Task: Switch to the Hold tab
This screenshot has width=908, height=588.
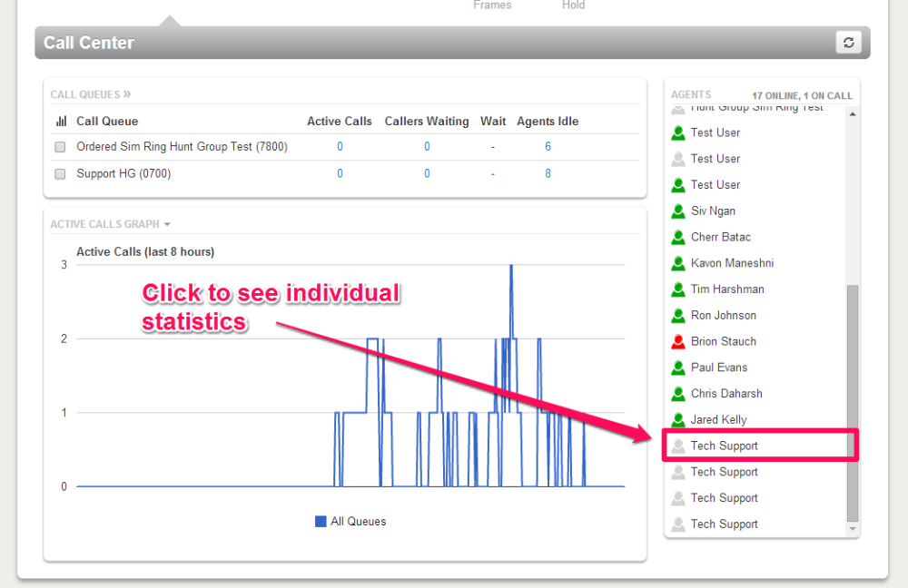Action: click(573, 5)
